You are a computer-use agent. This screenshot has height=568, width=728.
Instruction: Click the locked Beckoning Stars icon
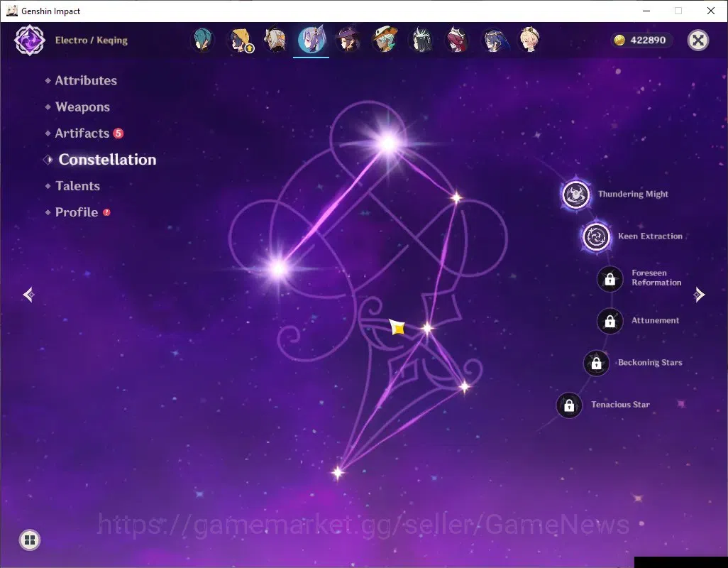pos(596,364)
